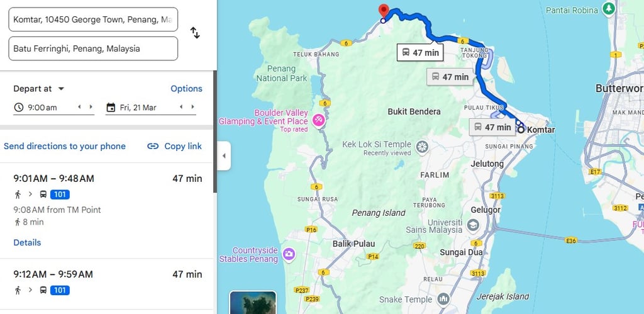Select Boulder Valley Glamping pink marker
644x314 pixels.
318,120
